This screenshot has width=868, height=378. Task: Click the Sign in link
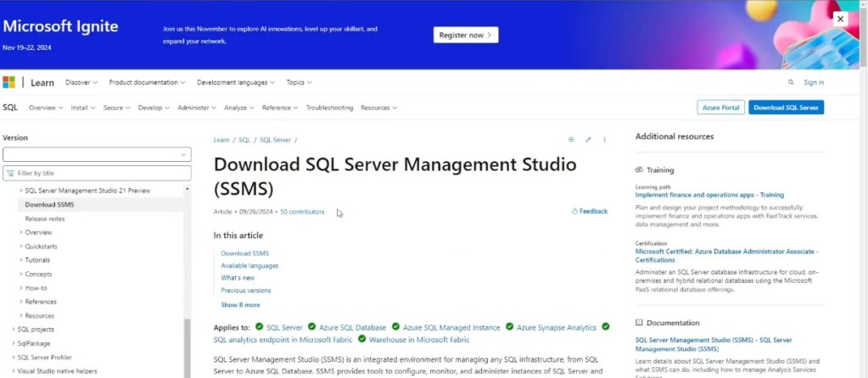pyautogui.click(x=814, y=82)
